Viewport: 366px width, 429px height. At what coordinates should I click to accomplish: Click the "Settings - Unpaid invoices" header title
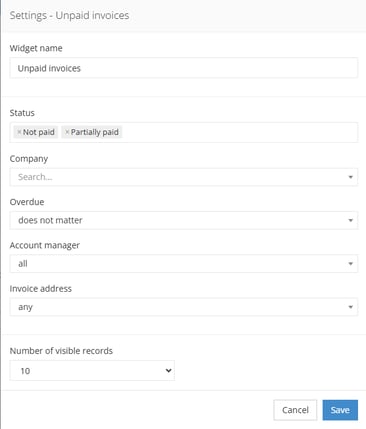pyautogui.click(x=69, y=15)
